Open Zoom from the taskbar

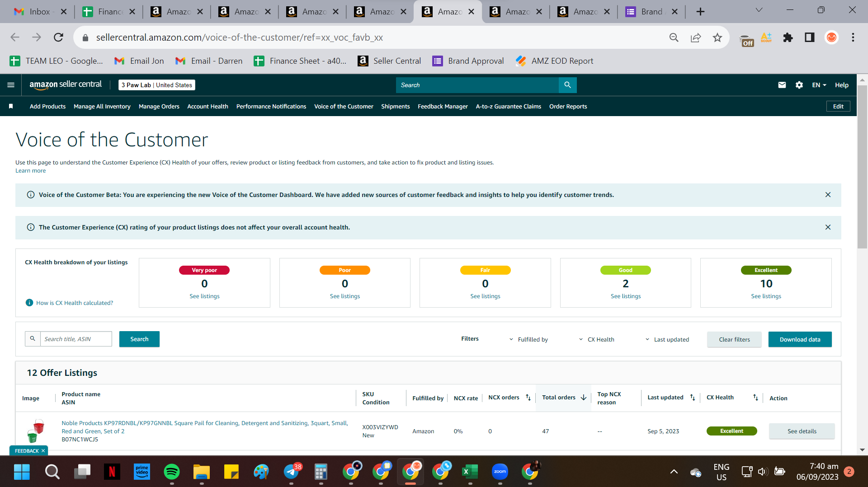(x=500, y=472)
